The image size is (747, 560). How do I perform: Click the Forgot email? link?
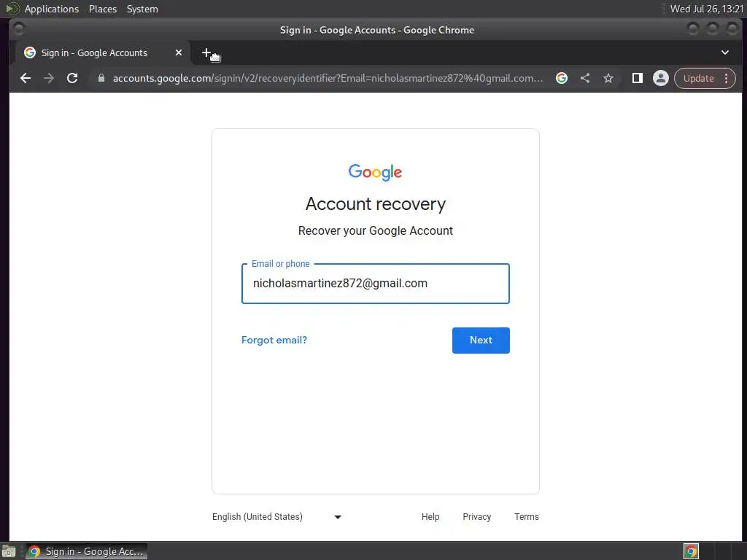(x=274, y=340)
